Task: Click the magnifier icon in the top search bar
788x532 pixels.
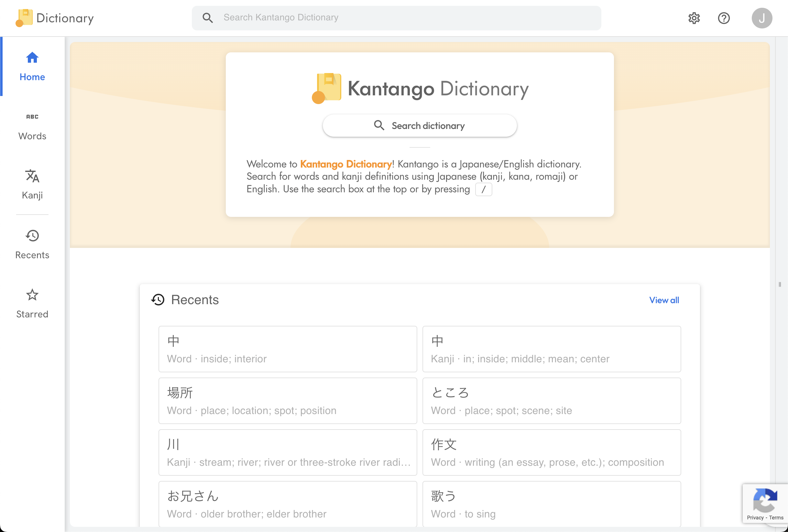Action: click(208, 18)
